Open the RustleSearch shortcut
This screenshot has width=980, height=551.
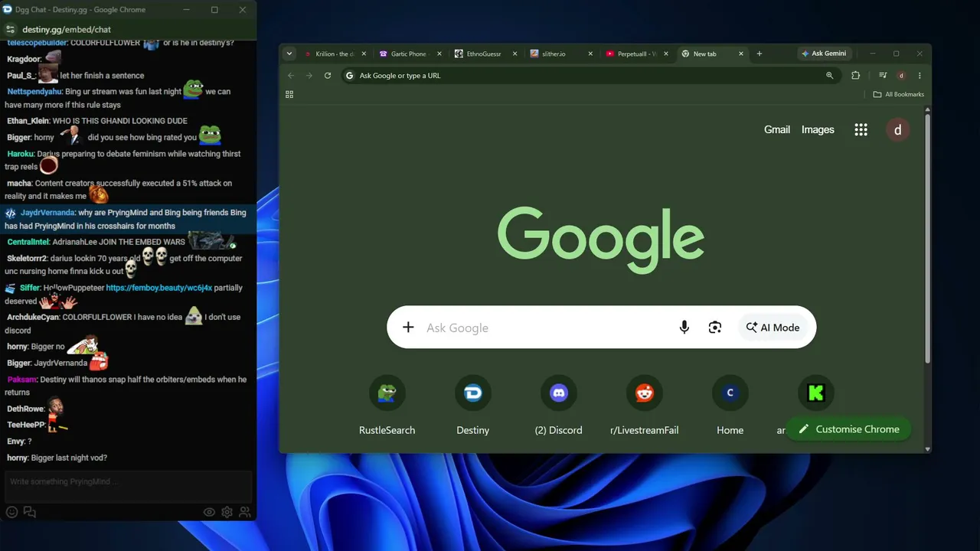[x=387, y=406]
